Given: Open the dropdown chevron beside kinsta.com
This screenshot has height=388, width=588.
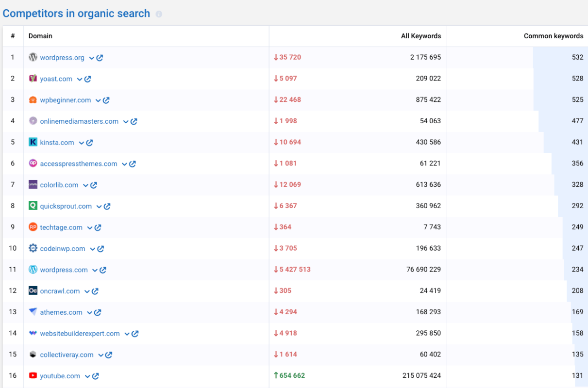Looking at the screenshot, I should tap(82, 143).
